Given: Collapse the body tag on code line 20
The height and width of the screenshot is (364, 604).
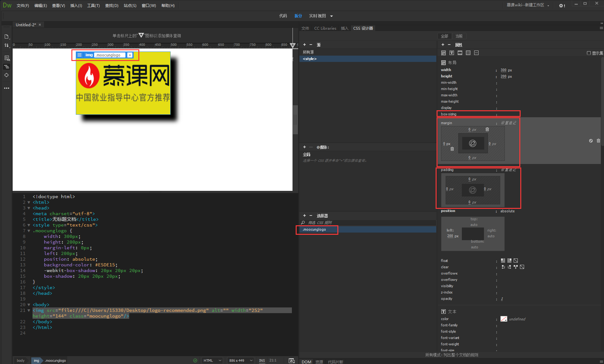Looking at the screenshot, I should (29, 305).
